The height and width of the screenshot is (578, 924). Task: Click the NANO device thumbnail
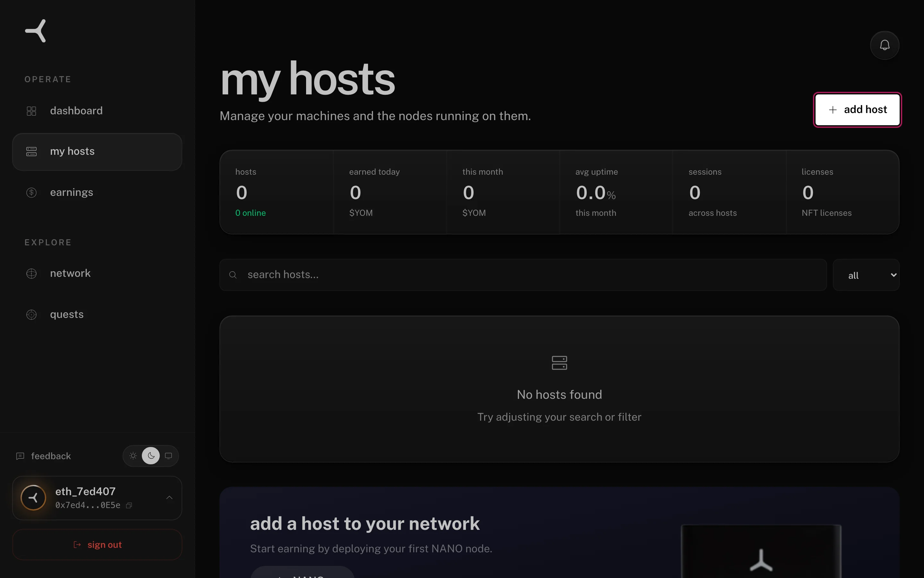pyautogui.click(x=761, y=551)
